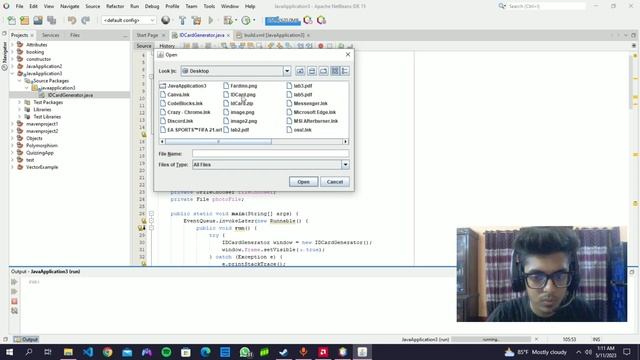Screen dimensions: 640x360
Task: Click the globe browser icon in toolbar
Action: 165,20
